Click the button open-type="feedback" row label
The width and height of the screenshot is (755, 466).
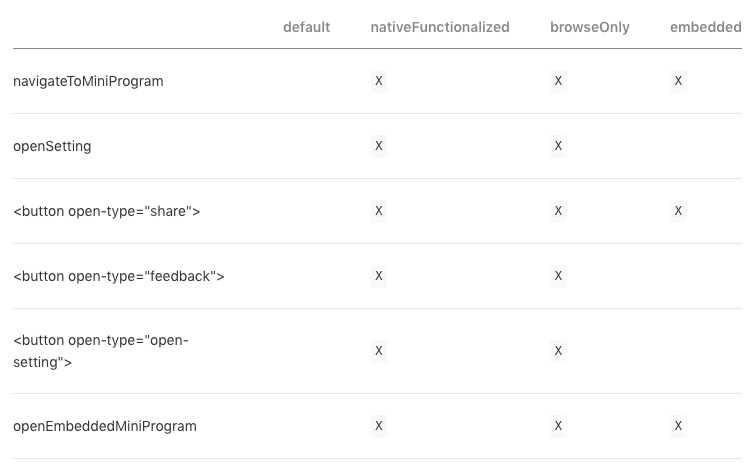(x=118, y=276)
